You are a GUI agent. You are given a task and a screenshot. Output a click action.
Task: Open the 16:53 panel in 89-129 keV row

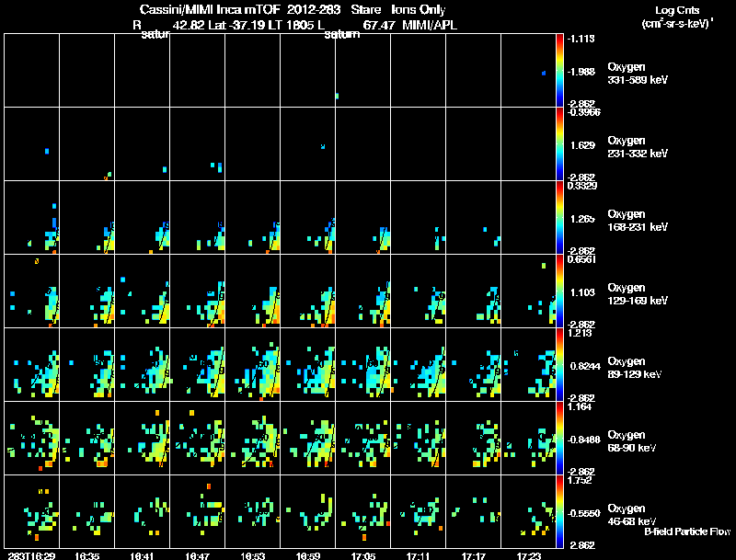pyautogui.click(x=252, y=364)
